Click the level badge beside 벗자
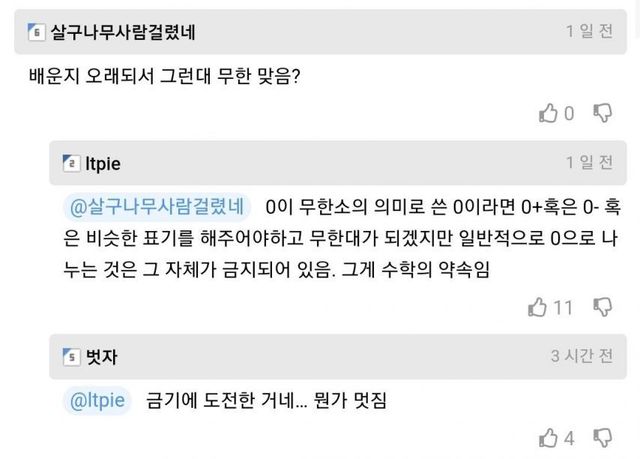The image size is (640, 459). (x=70, y=356)
